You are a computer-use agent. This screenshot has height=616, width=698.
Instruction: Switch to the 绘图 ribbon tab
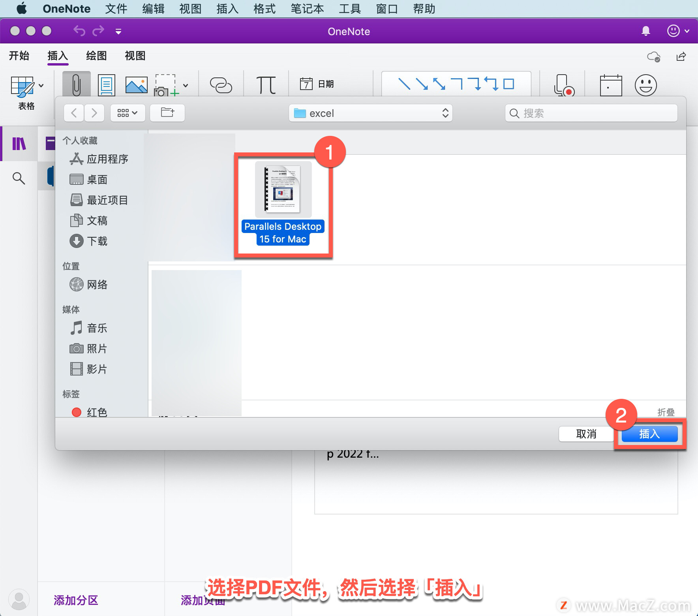97,56
